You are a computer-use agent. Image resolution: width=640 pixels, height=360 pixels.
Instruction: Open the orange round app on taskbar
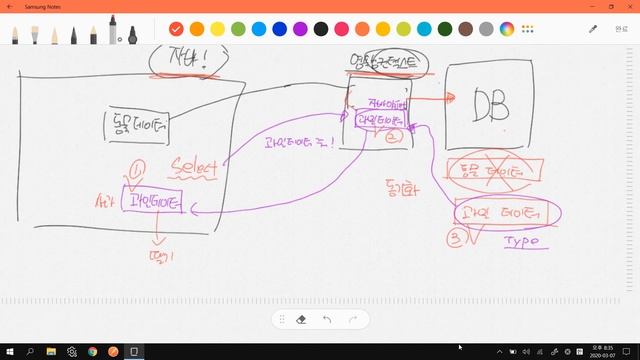point(113,351)
